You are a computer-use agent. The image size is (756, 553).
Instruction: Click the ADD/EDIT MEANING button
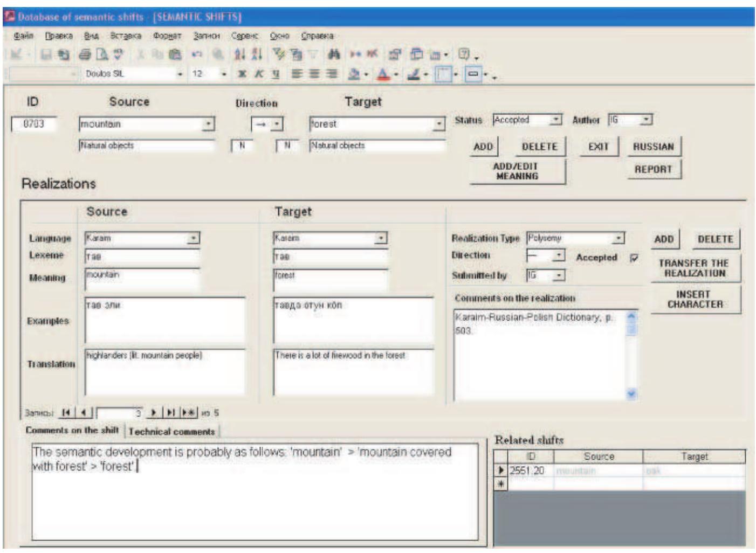point(517,171)
